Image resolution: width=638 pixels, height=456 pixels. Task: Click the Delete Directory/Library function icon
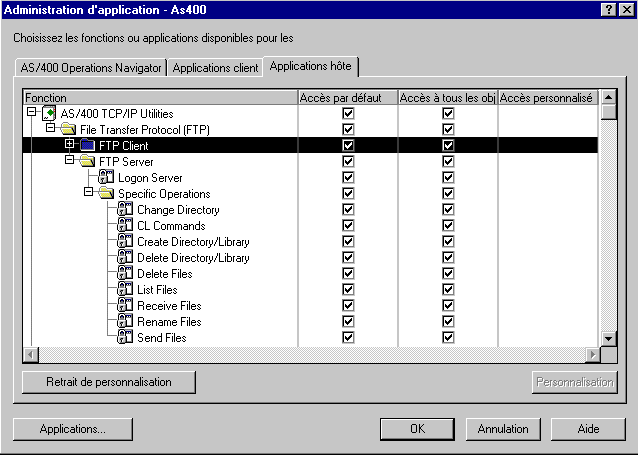coord(125,257)
